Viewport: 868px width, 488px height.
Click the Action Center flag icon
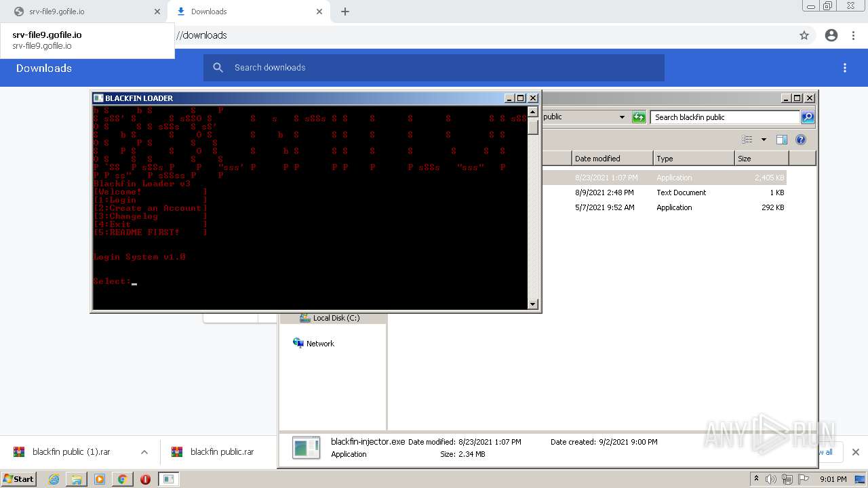click(804, 479)
